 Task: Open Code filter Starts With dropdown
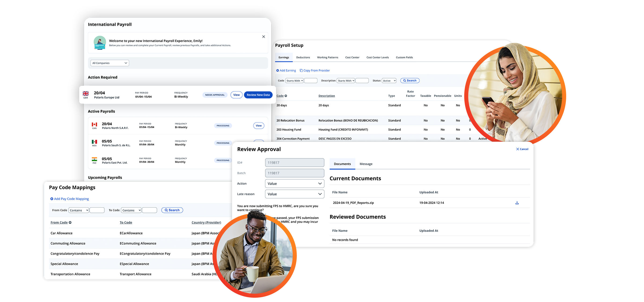pyautogui.click(x=294, y=81)
